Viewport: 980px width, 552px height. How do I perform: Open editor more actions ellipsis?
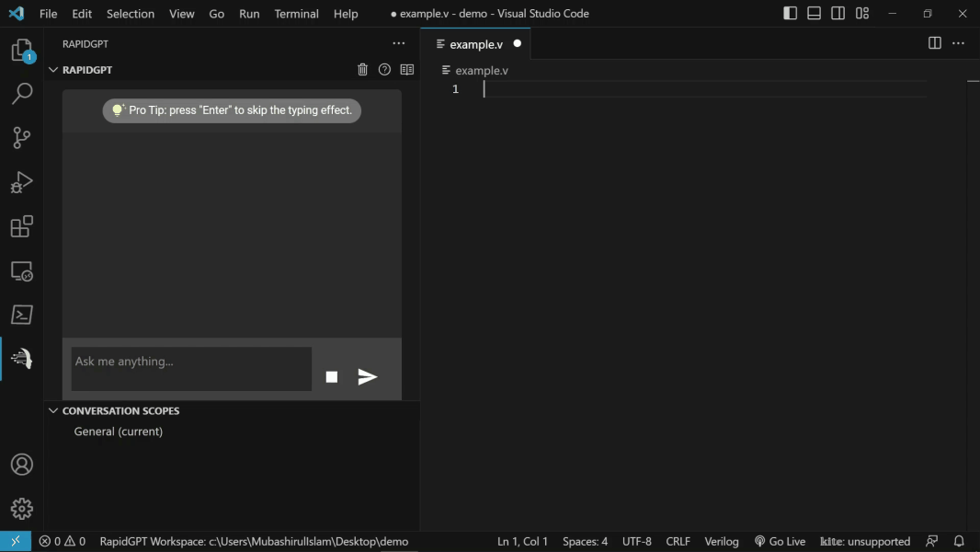coord(958,43)
